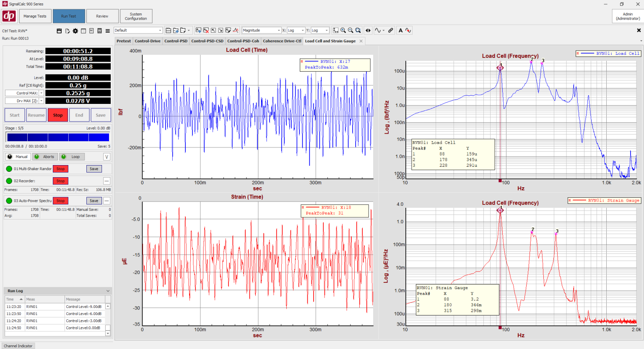Click the window panel icon after the gear

click(83, 31)
